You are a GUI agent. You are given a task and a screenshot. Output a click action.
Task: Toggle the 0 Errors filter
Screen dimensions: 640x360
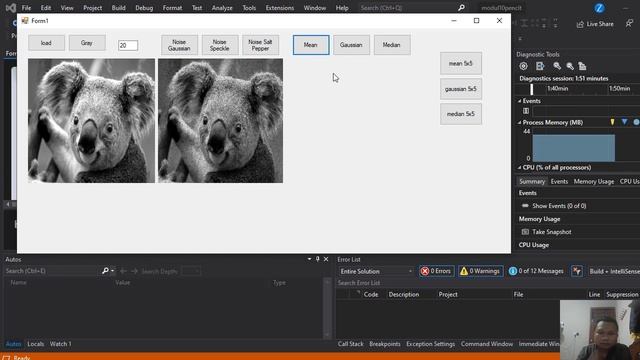436,271
